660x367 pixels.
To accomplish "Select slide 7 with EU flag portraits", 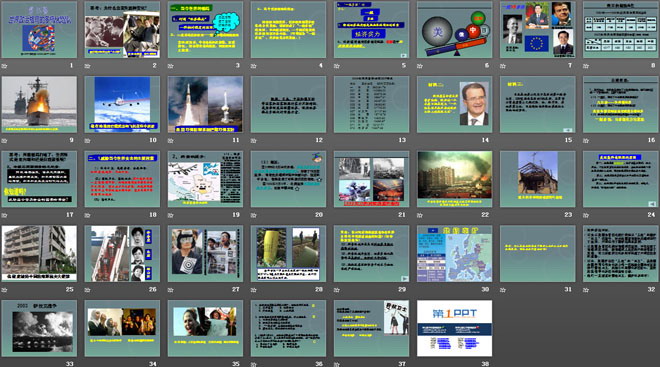I will point(538,29).
